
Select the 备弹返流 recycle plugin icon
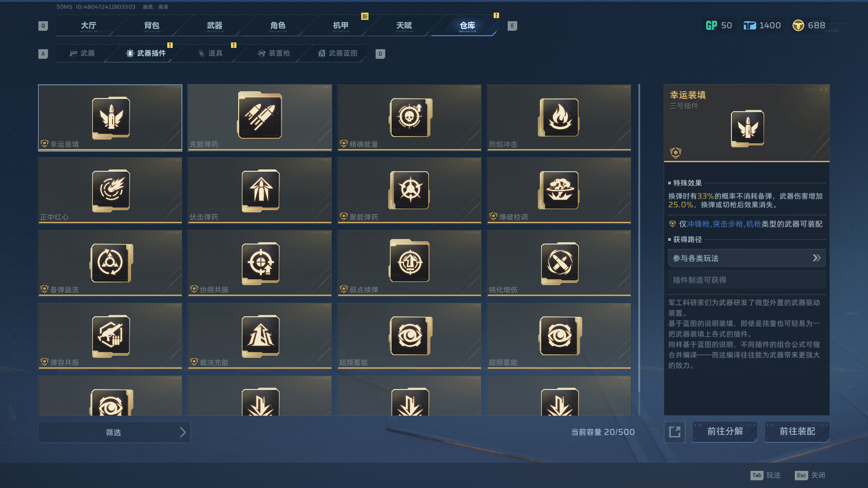click(111, 263)
